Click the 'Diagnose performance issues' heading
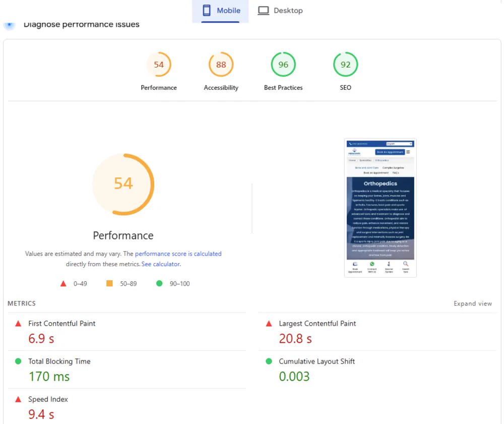This screenshot has width=504, height=424. click(x=81, y=24)
